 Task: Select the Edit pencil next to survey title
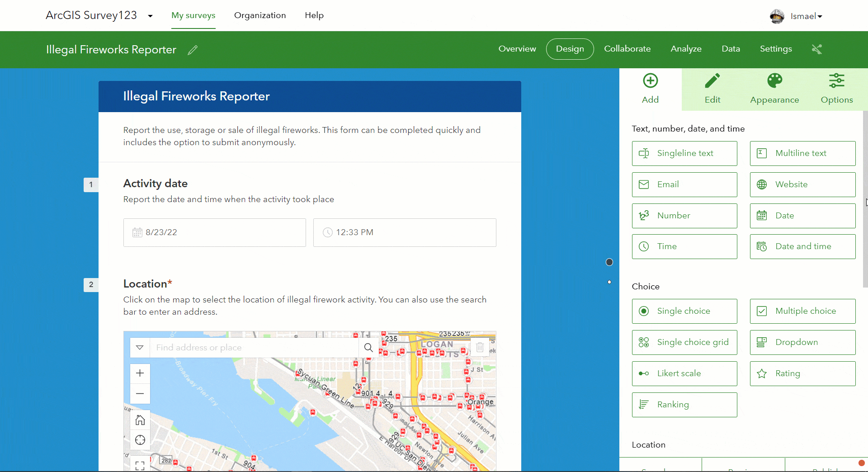click(193, 50)
